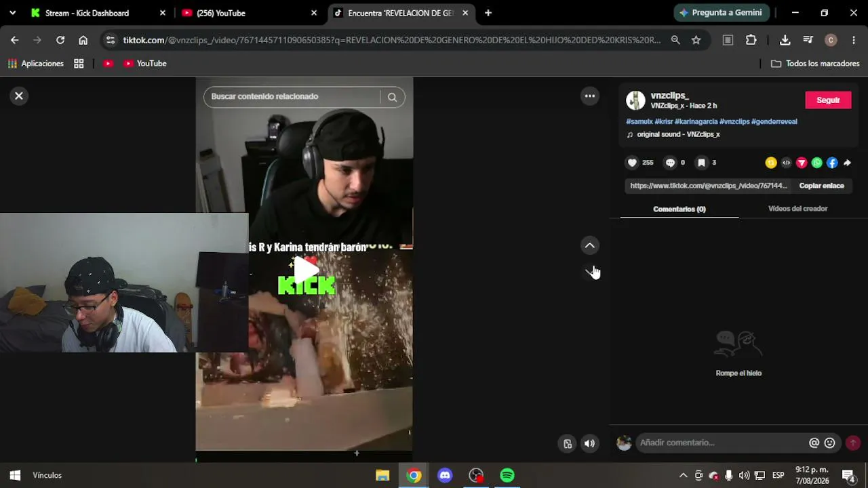Search related content with the magnifier icon
The image size is (868, 488).
(x=392, y=97)
